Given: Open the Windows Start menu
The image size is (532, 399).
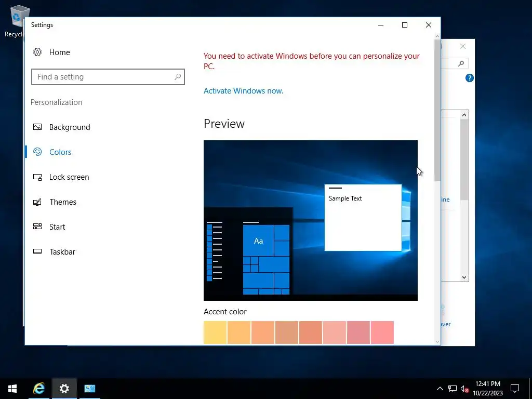Looking at the screenshot, I should 12,389.
